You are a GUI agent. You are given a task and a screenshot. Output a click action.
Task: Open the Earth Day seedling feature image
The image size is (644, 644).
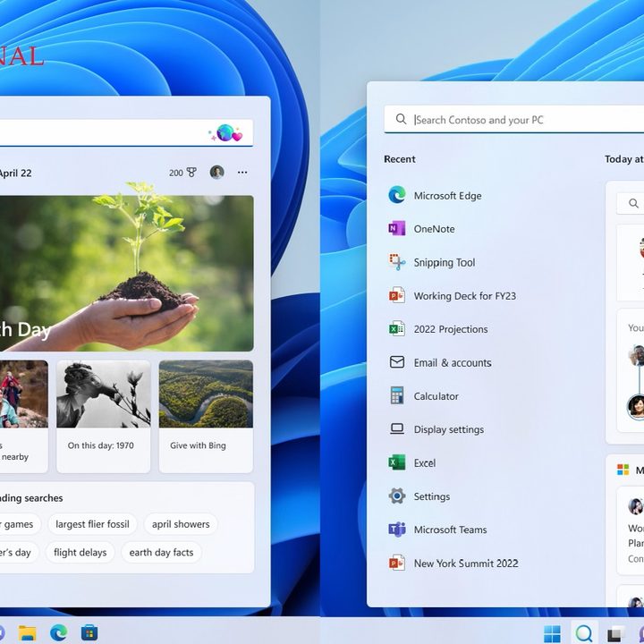point(126,273)
